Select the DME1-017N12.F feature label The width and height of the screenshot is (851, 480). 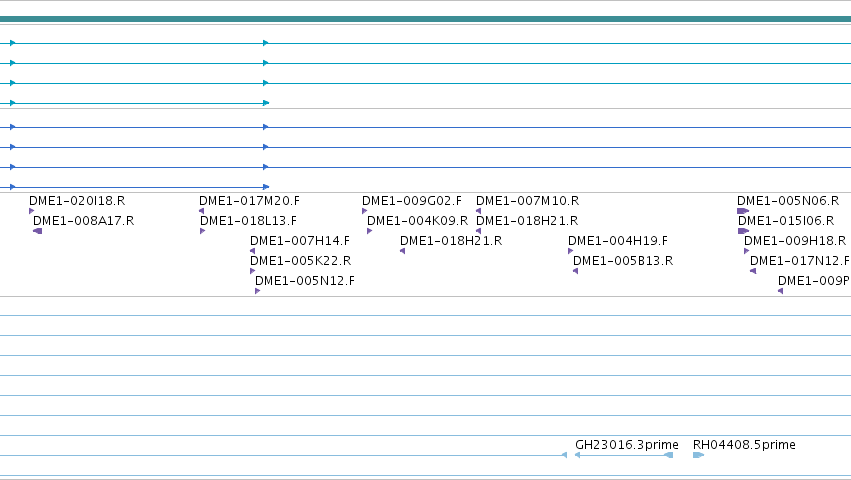coord(800,261)
